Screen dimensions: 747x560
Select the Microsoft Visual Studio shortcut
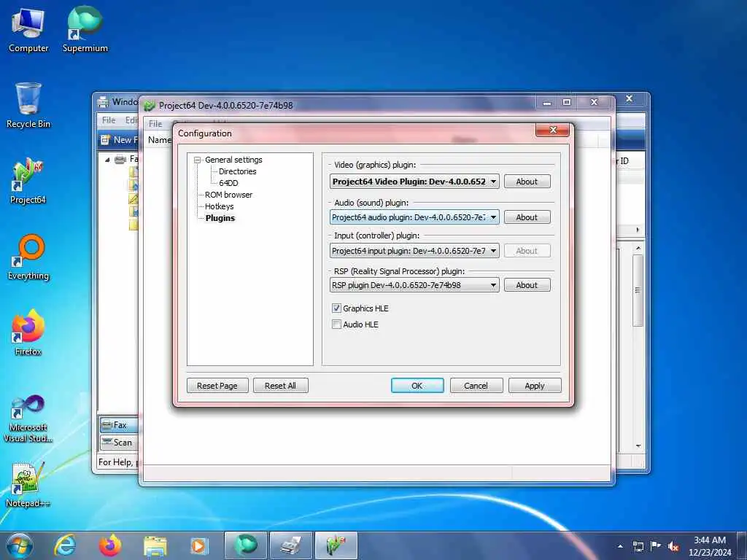point(28,419)
